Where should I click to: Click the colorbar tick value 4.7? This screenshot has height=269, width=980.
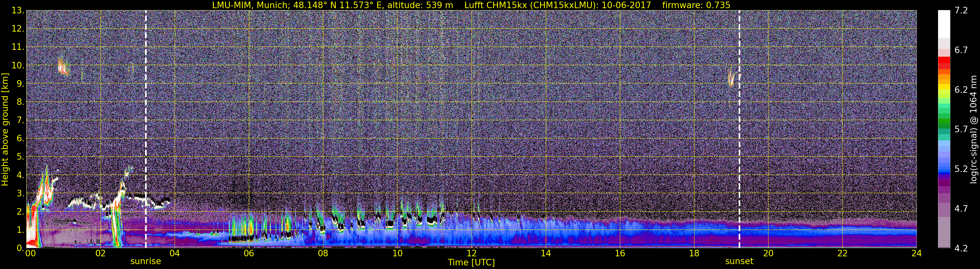(x=961, y=209)
